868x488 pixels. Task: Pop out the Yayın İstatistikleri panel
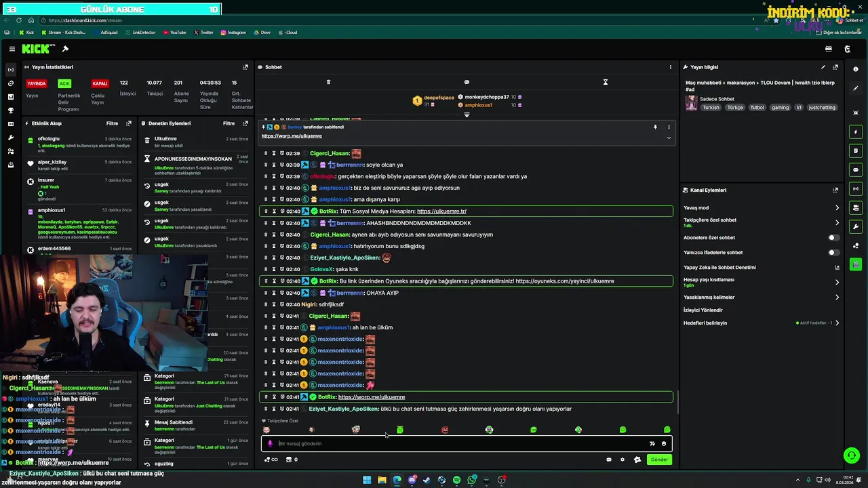(245, 67)
